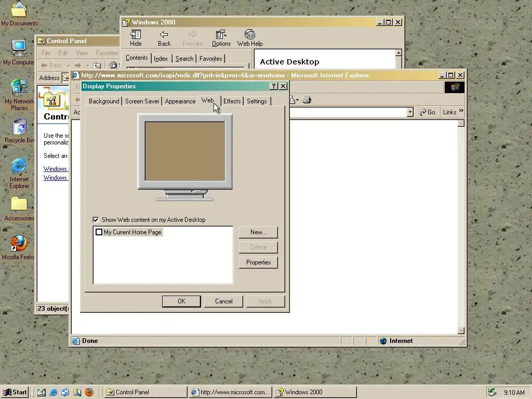Open Contents tab in Windows 2000 help

(137, 58)
